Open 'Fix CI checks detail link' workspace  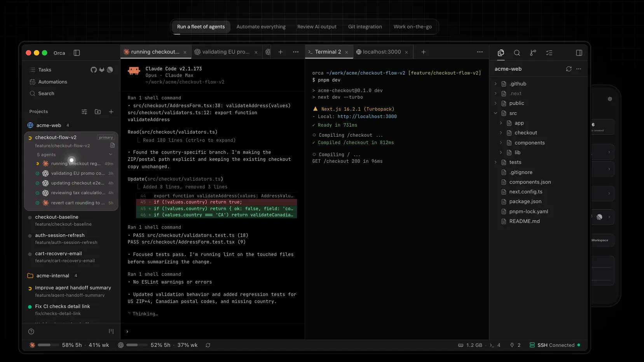click(x=71, y=310)
